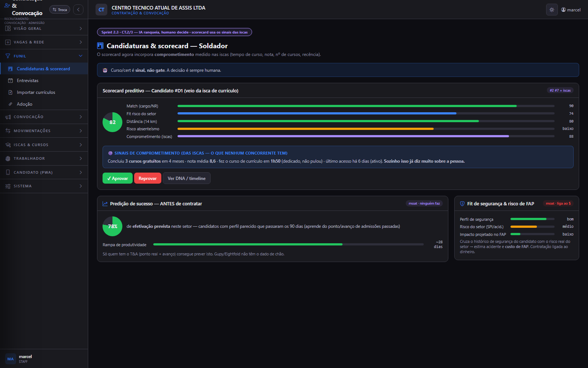Click the purple dot before Sinais de comprometimento
The height and width of the screenshot is (368, 588).
pos(110,153)
